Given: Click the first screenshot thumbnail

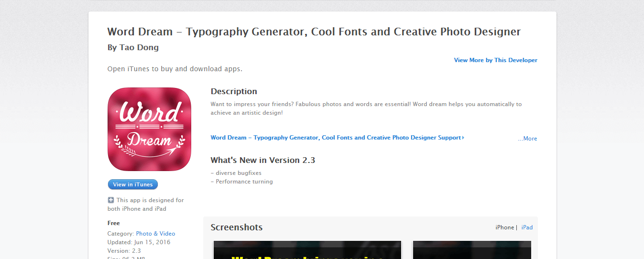Looking at the screenshot, I should pyautogui.click(x=307, y=250).
